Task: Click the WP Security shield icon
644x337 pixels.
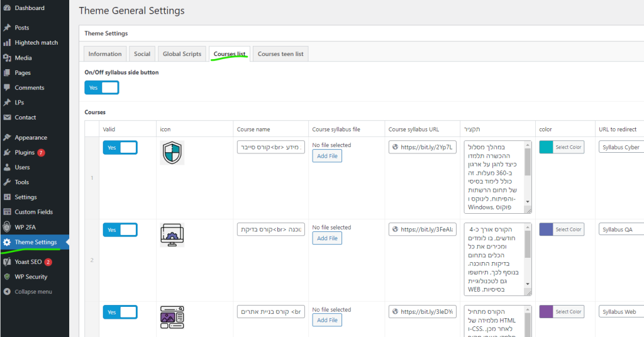Action: pyautogui.click(x=7, y=277)
